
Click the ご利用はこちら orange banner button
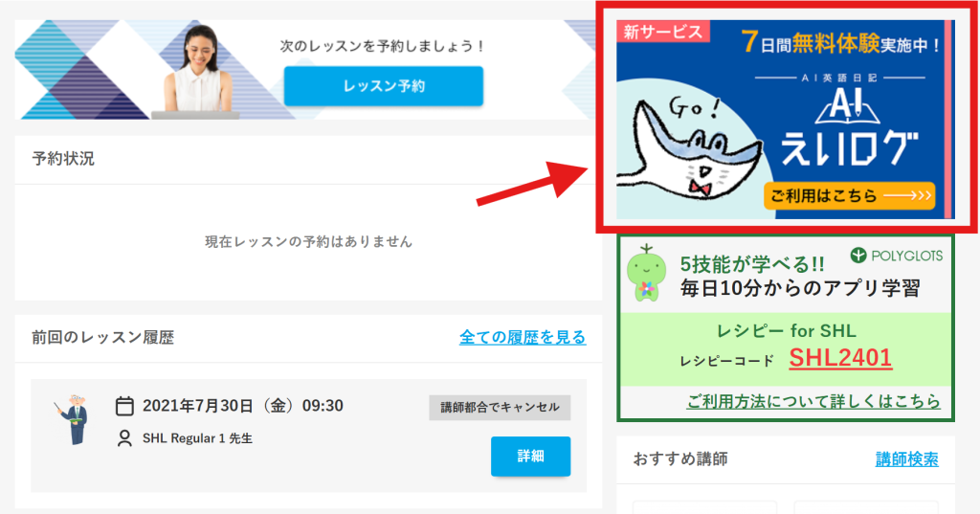(x=850, y=195)
